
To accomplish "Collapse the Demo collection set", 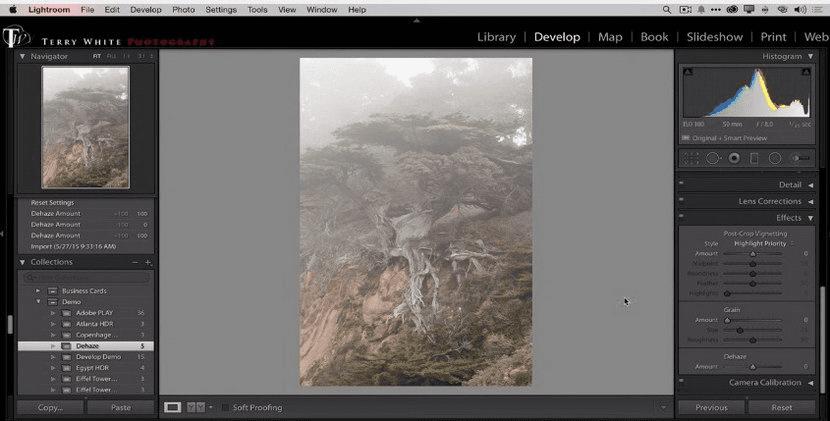I will tap(38, 302).
